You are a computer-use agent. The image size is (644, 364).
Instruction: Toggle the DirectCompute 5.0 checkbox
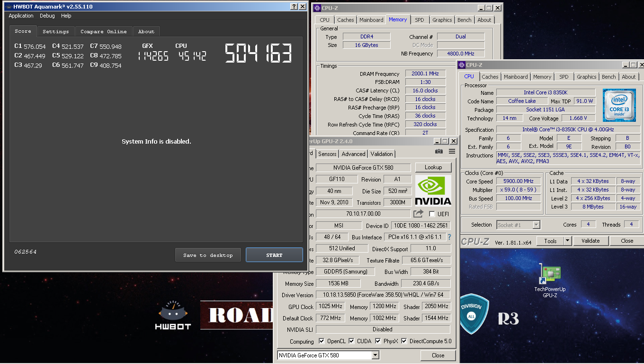404,341
